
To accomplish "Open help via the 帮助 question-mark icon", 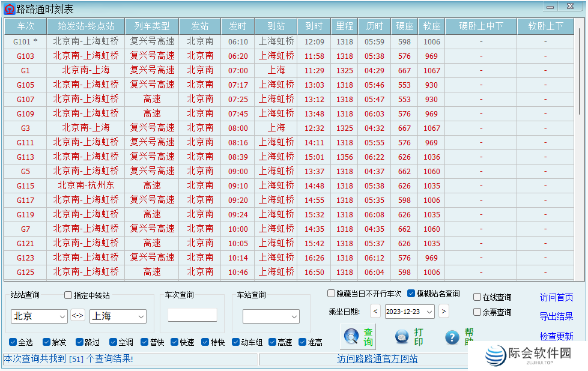I will (x=451, y=337).
